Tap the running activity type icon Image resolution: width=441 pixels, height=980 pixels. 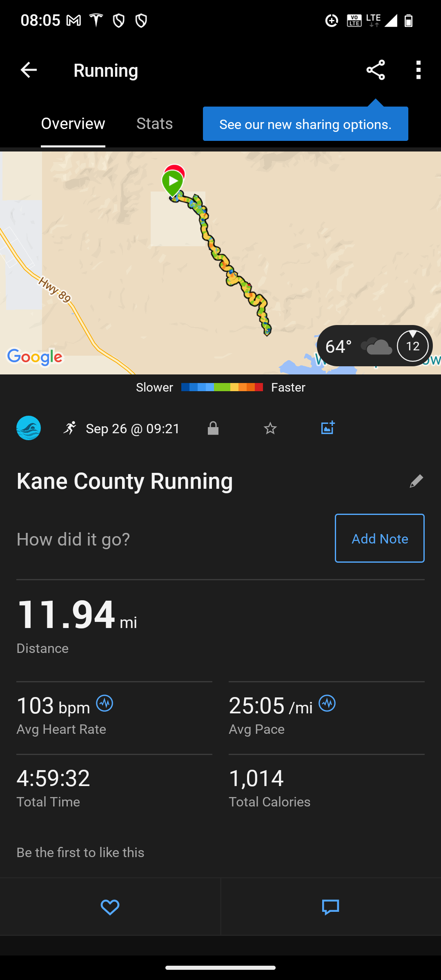coord(70,428)
